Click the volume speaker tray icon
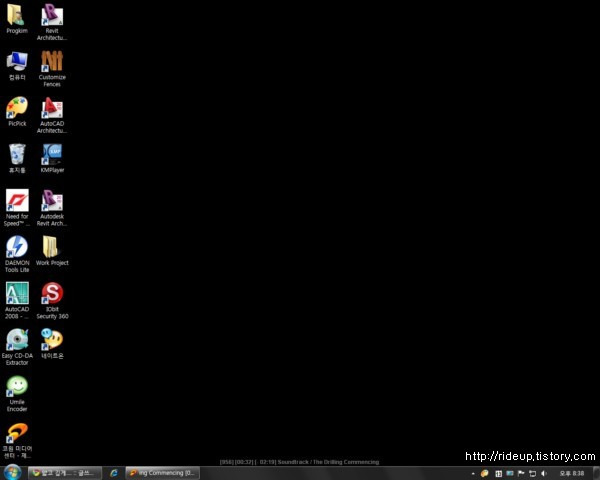Image resolution: width=600 pixels, height=480 pixels. pyautogui.click(x=544, y=473)
